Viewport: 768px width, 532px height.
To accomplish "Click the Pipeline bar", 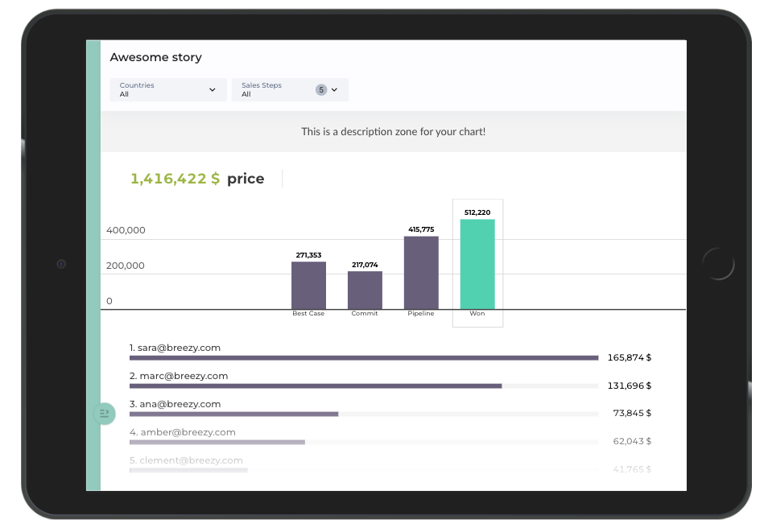I will [x=421, y=272].
